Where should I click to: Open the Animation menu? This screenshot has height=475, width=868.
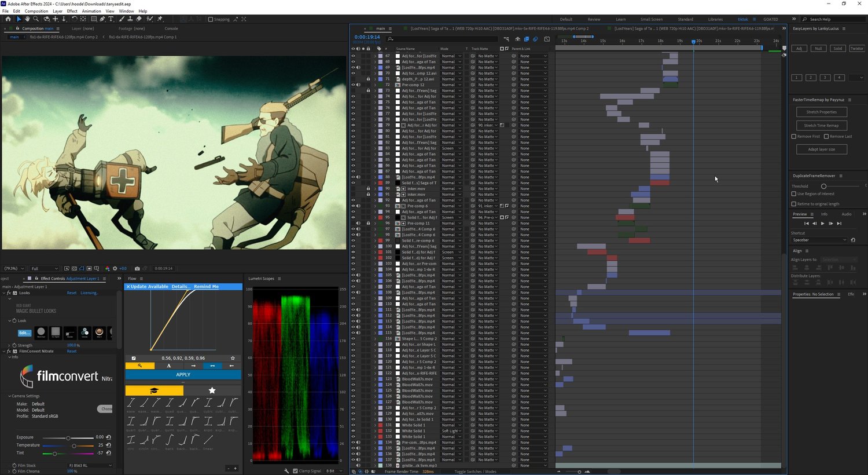tap(91, 11)
